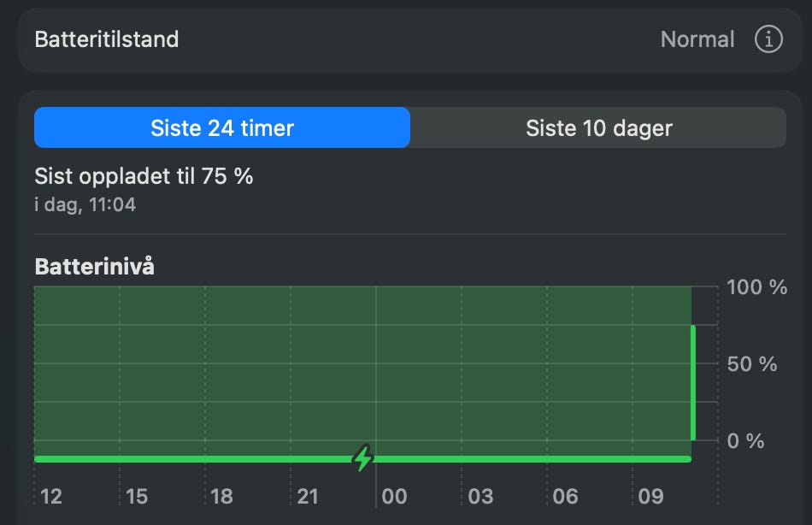This screenshot has width=812, height=525.
Task: Click the 12 hour marker on the chart
Action: coord(51,497)
